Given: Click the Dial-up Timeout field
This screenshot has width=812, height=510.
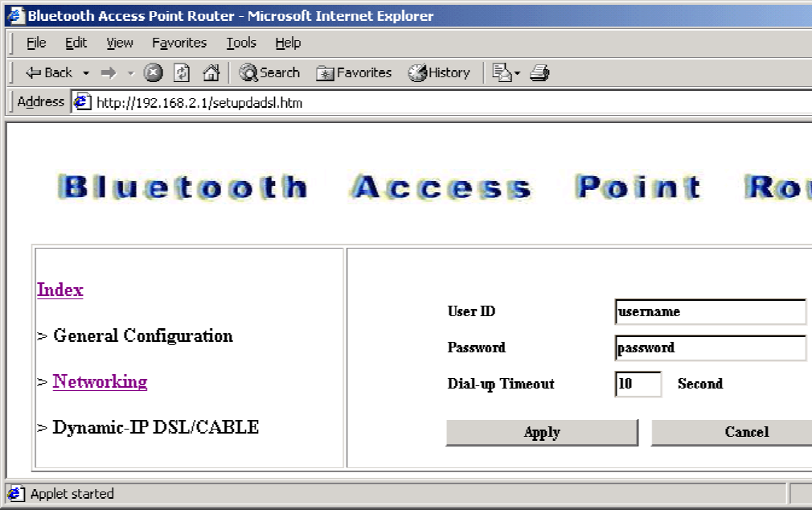Looking at the screenshot, I should coord(638,384).
